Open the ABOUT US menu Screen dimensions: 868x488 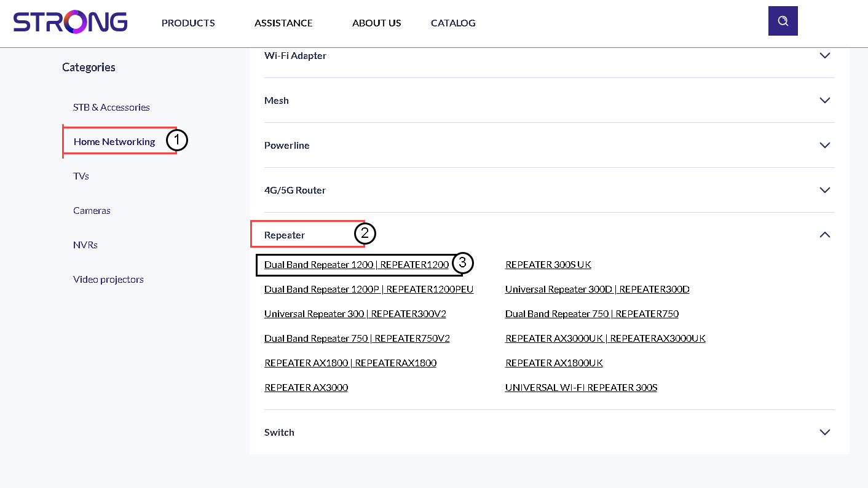[x=376, y=23]
